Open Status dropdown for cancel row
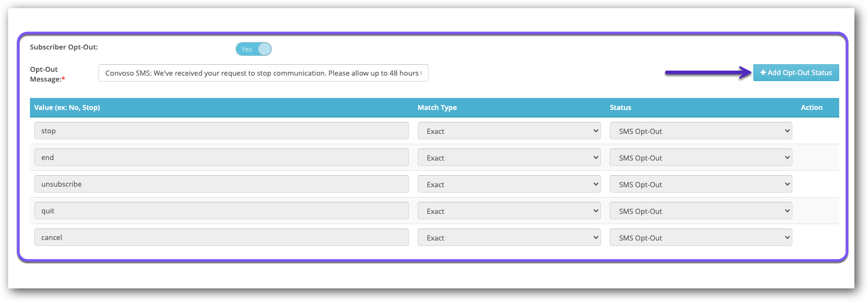Viewport: 868px width, 302px height. pyautogui.click(x=700, y=237)
